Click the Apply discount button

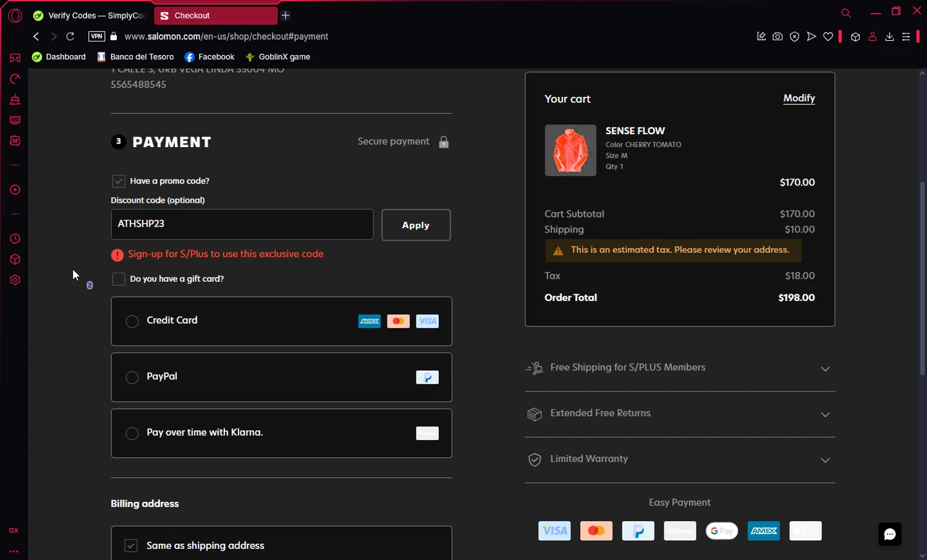coord(416,225)
